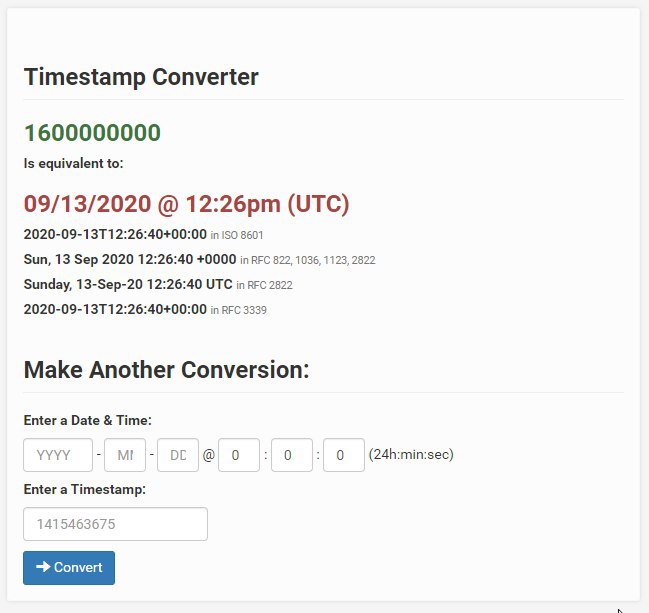
Task: Select the RFC 3339 formatted timestamp line
Action: pos(145,309)
